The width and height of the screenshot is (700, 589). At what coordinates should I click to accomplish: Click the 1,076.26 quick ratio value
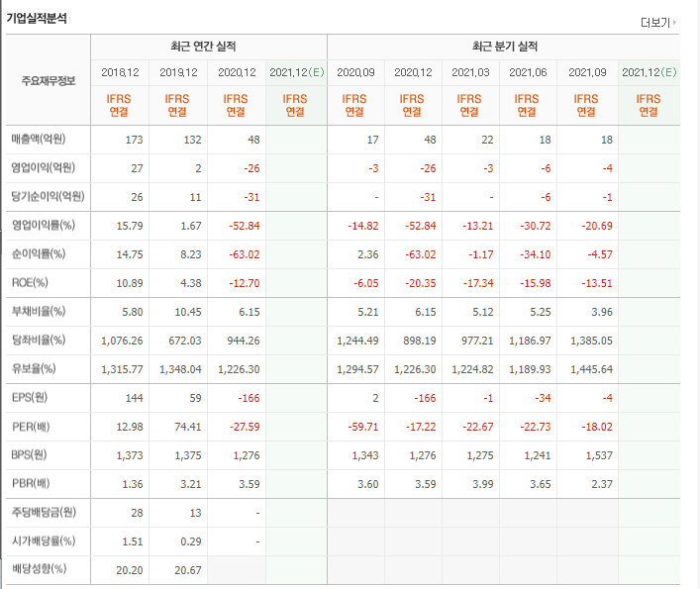pos(122,341)
